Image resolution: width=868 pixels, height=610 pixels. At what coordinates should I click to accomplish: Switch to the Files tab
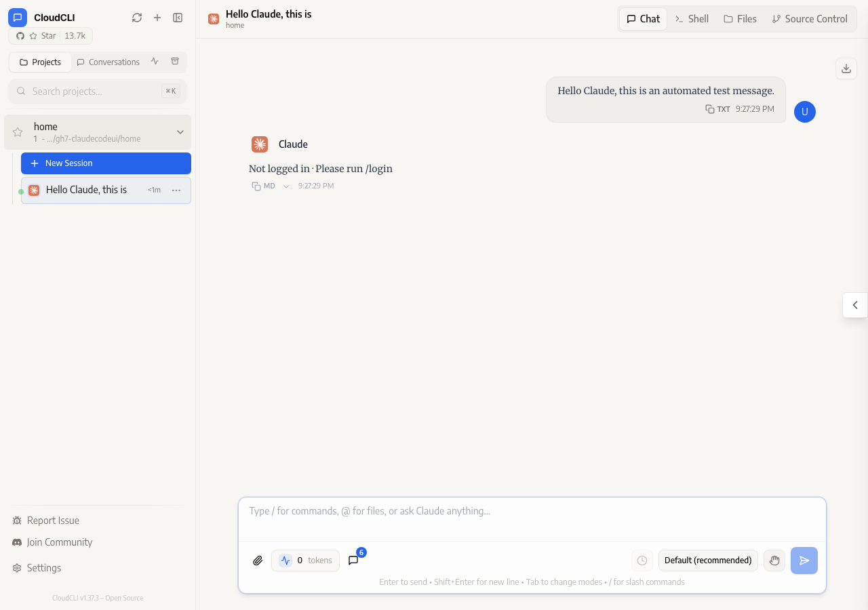pos(740,19)
